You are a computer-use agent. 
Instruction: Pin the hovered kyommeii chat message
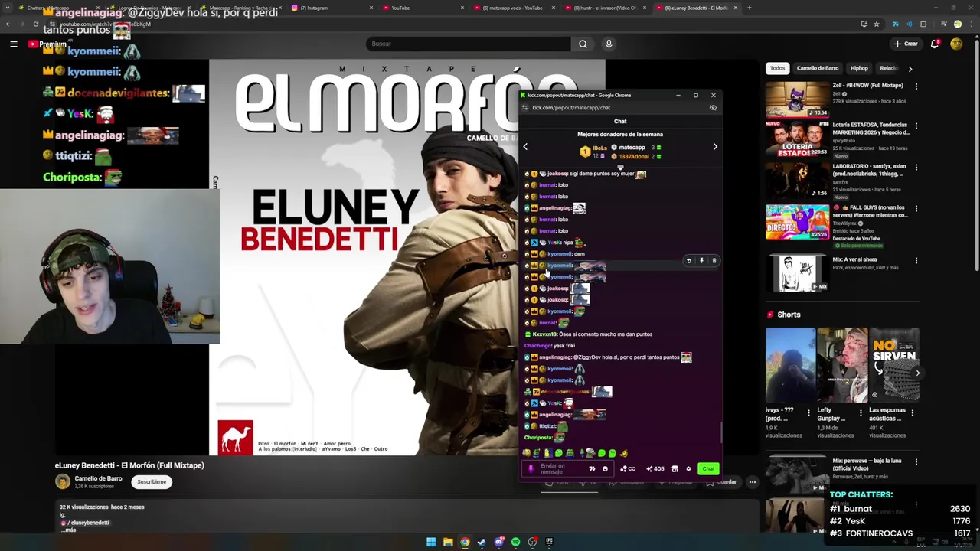coord(701,261)
